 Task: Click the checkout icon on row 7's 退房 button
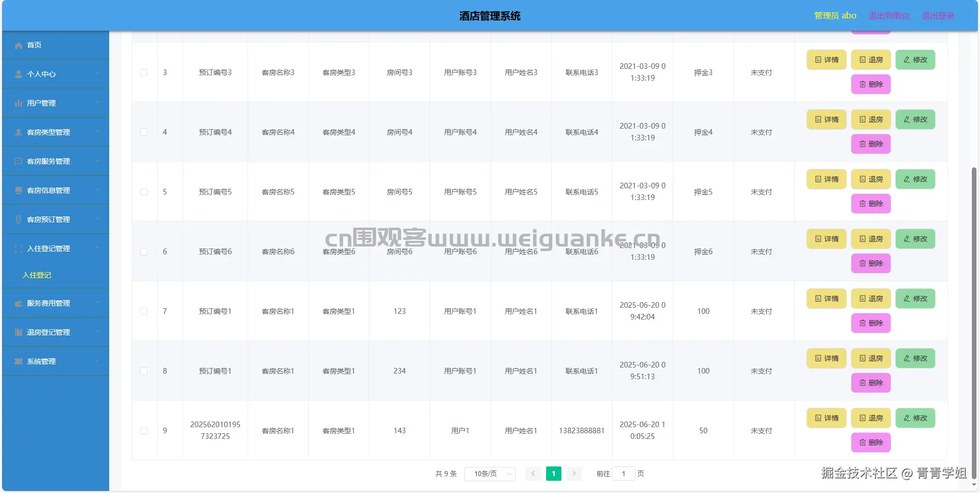pyautogui.click(x=862, y=299)
